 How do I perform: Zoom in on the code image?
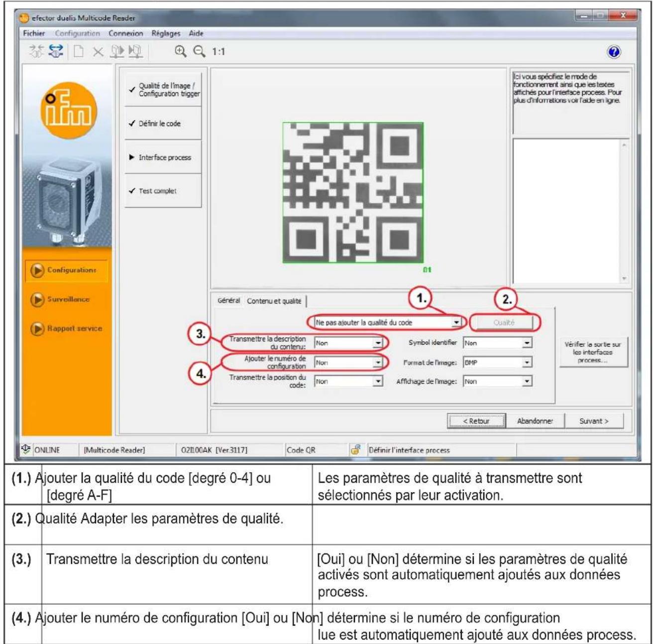click(x=181, y=51)
